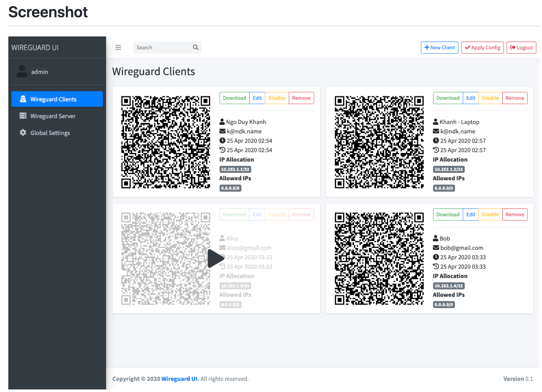Click the QR code of Ngo Duy Khanh

[165, 142]
